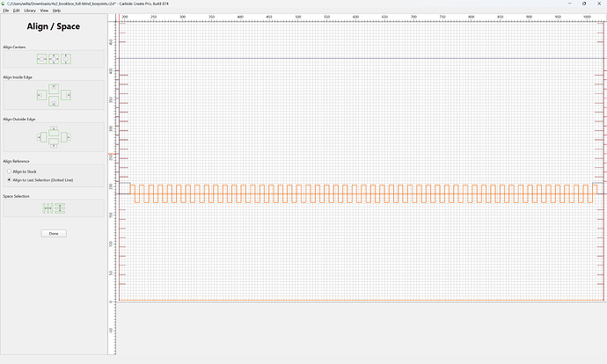Image resolution: width=607 pixels, height=364 pixels.
Task: Click the vertical ruler at the 300 mark
Action: point(112,128)
